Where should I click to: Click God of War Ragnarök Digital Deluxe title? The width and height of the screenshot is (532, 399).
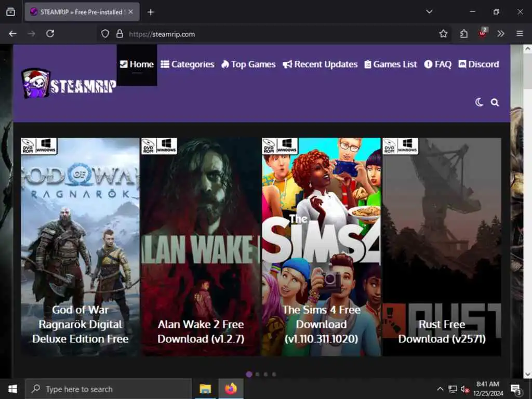point(81,324)
